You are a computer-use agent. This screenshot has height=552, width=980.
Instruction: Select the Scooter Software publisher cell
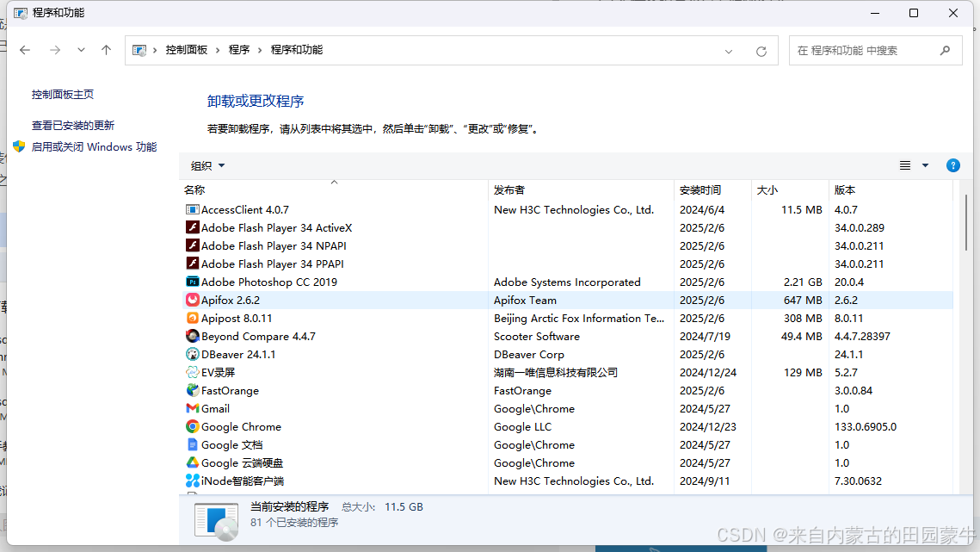536,336
